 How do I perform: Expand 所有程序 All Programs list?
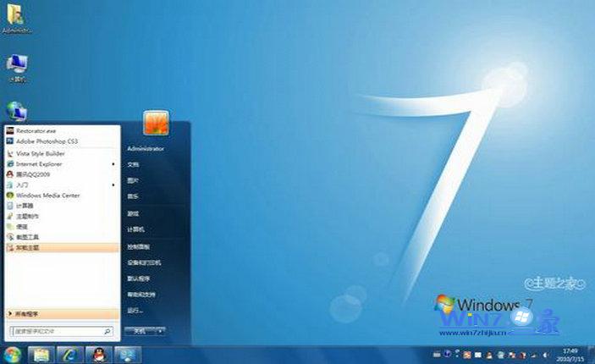pyautogui.click(x=63, y=314)
